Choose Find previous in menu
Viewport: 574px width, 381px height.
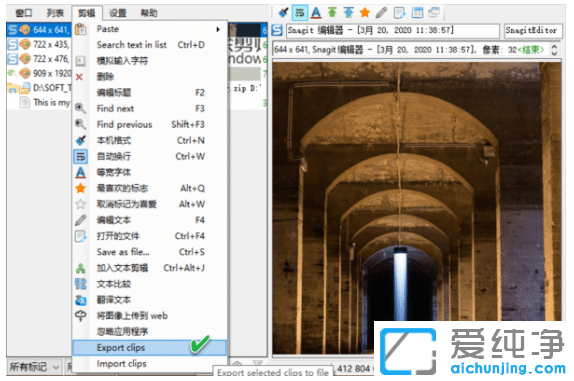(150, 124)
